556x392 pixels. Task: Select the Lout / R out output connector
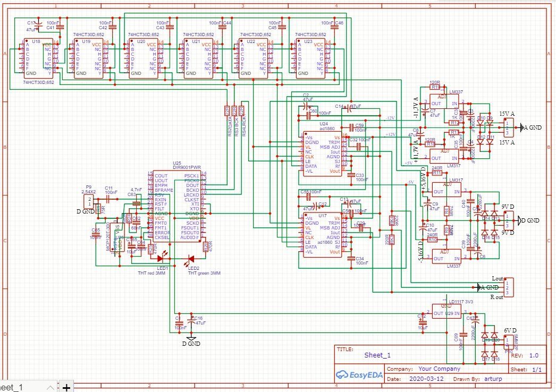[x=509, y=287]
